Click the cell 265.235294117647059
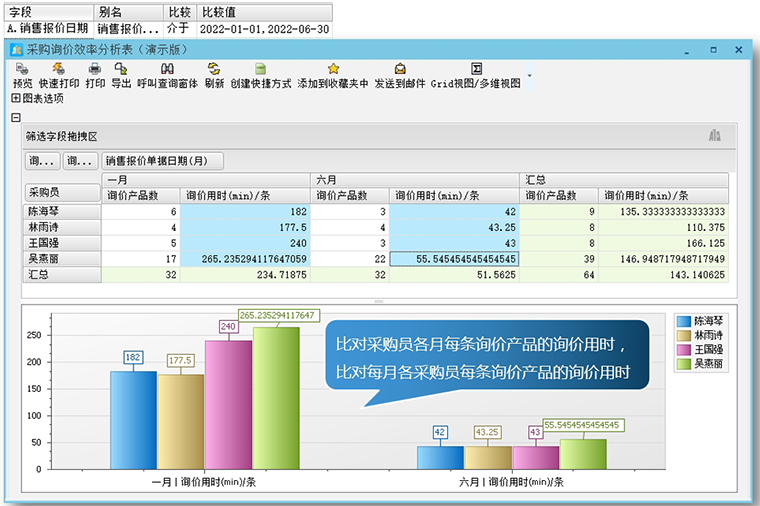Image resolution: width=760 pixels, height=506 pixels. click(x=245, y=259)
